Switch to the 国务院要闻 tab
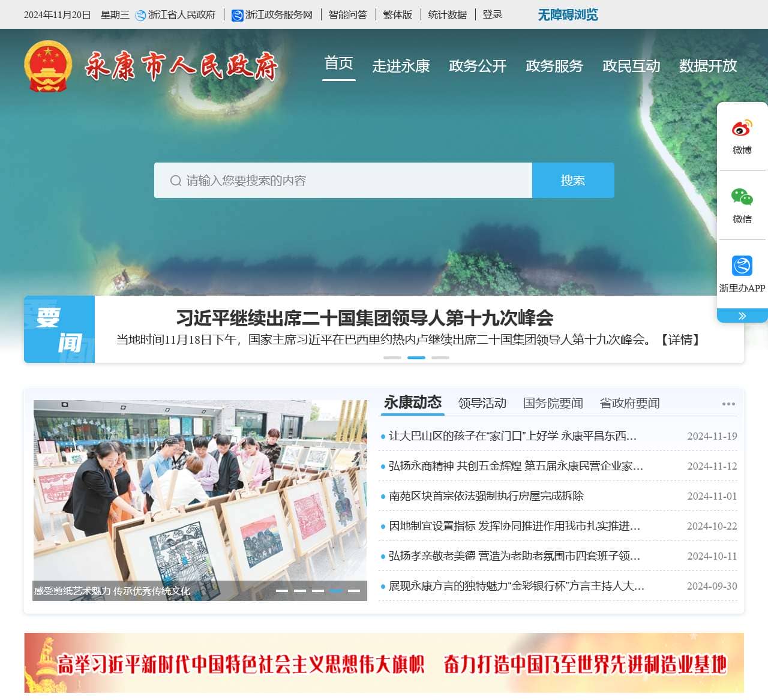Screen dimensions: 768x700 pos(553,403)
